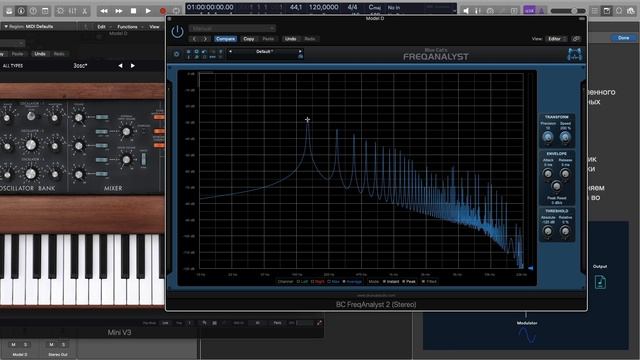Select next preset arrow by Default
The image size is (640, 360).
click(x=300, y=51)
